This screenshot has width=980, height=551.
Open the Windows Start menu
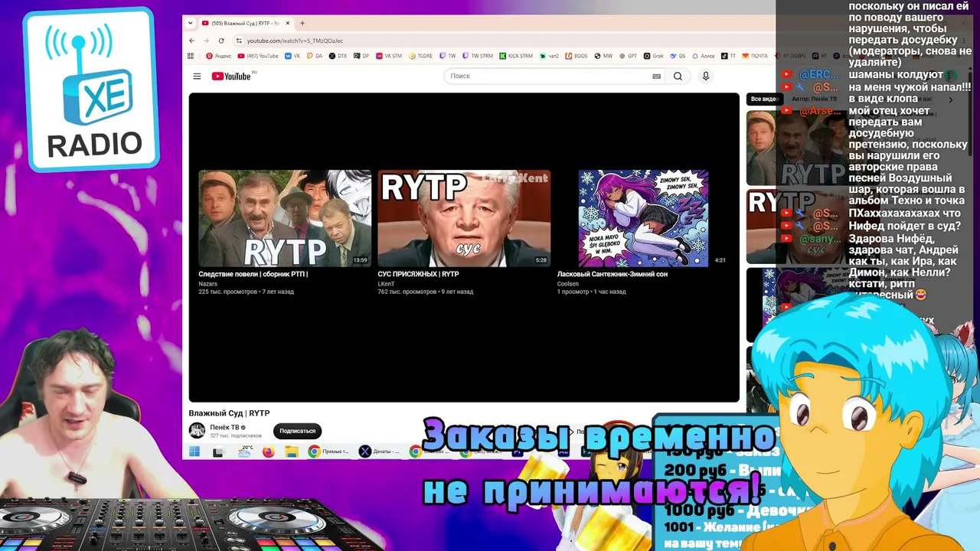(194, 452)
